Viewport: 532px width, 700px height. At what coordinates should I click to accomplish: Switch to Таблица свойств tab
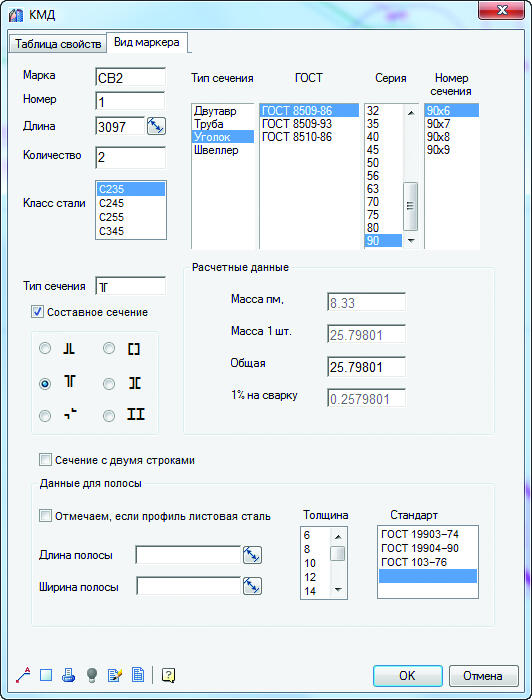[x=58, y=44]
